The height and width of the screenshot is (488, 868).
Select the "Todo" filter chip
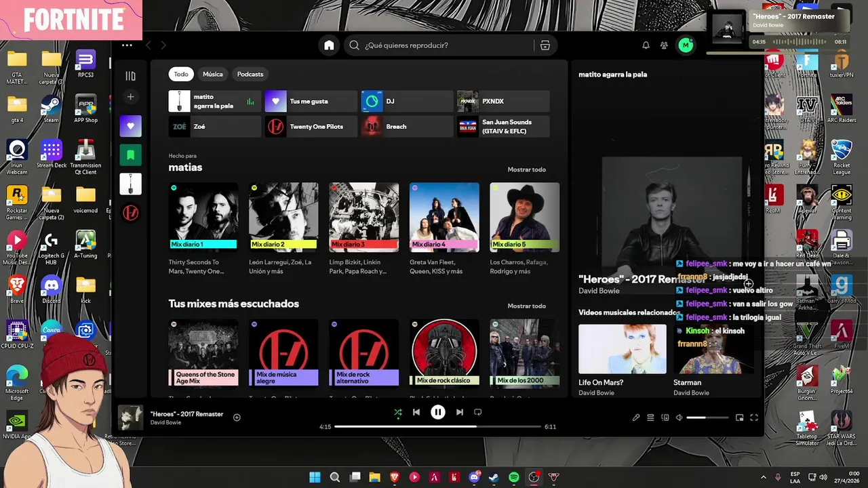coord(181,74)
